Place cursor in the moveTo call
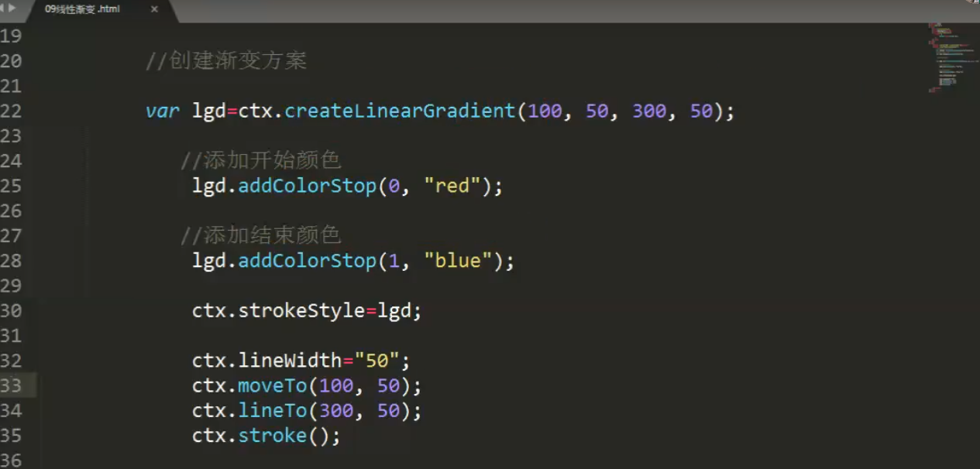 pos(271,385)
